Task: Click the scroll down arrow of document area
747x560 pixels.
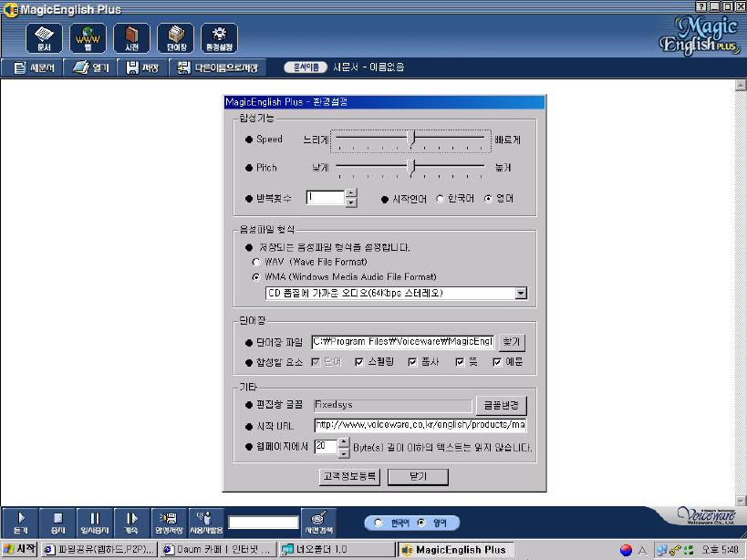Action: point(741,500)
